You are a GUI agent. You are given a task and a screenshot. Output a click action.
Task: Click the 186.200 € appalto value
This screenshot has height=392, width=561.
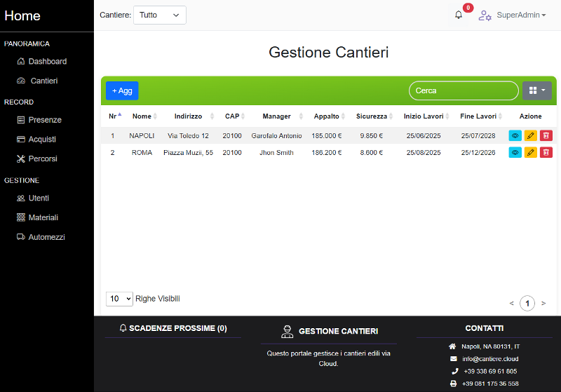[327, 153]
